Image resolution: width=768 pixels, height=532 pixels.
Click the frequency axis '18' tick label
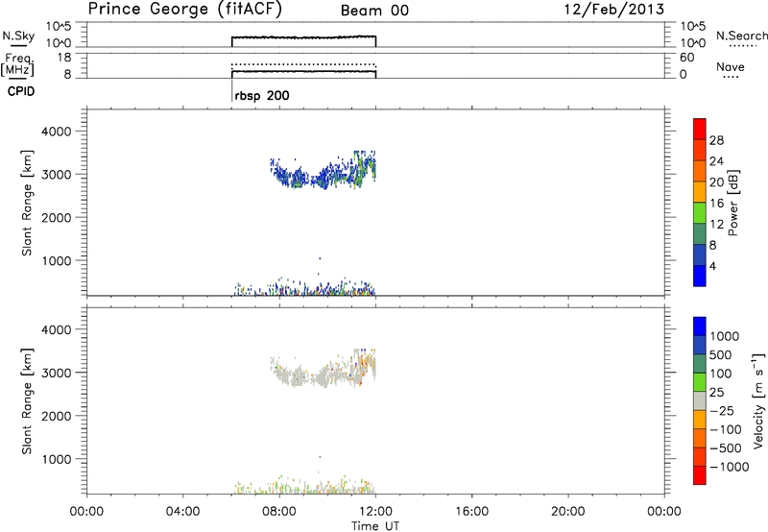pos(64,58)
